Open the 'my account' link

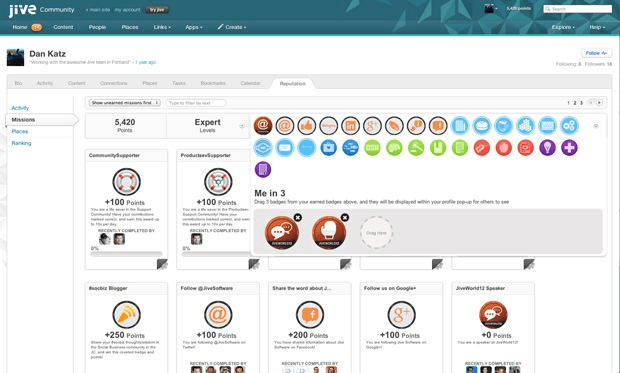(x=127, y=9)
